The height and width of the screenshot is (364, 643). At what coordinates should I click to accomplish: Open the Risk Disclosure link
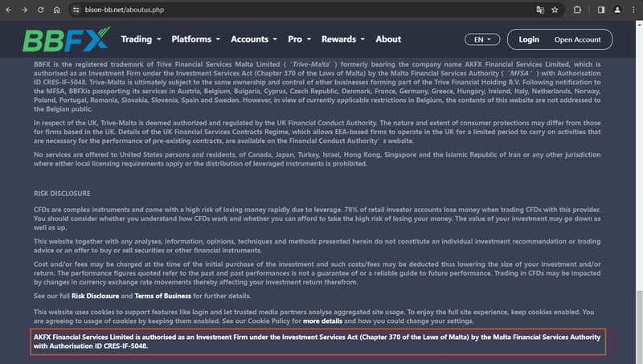click(95, 296)
